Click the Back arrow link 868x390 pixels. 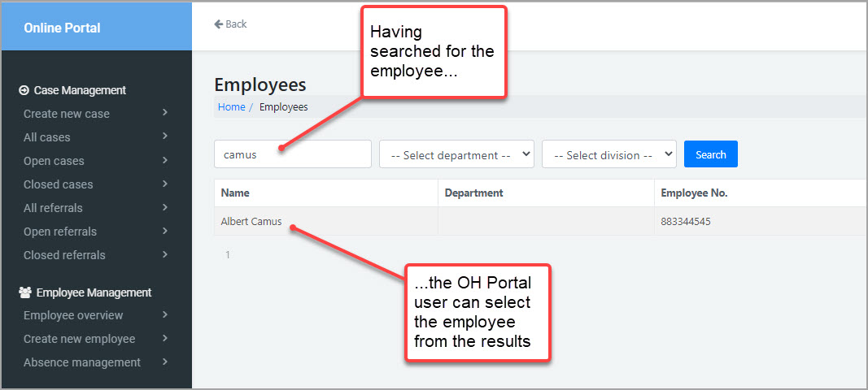coord(230,24)
